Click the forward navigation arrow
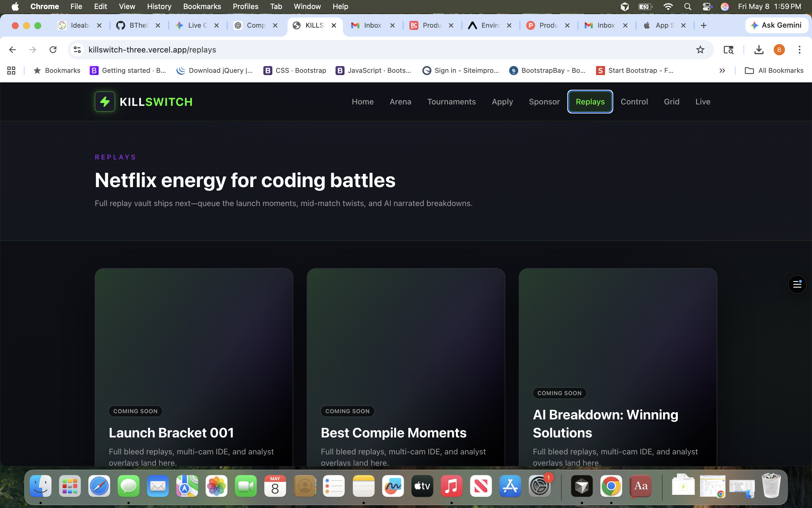This screenshot has height=508, width=812. point(32,50)
